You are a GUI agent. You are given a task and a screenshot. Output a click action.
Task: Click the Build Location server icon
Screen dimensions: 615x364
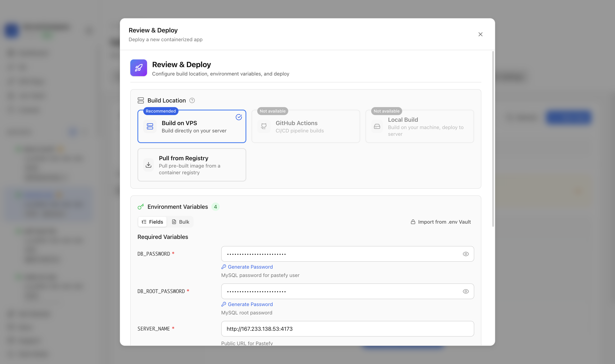point(141,100)
